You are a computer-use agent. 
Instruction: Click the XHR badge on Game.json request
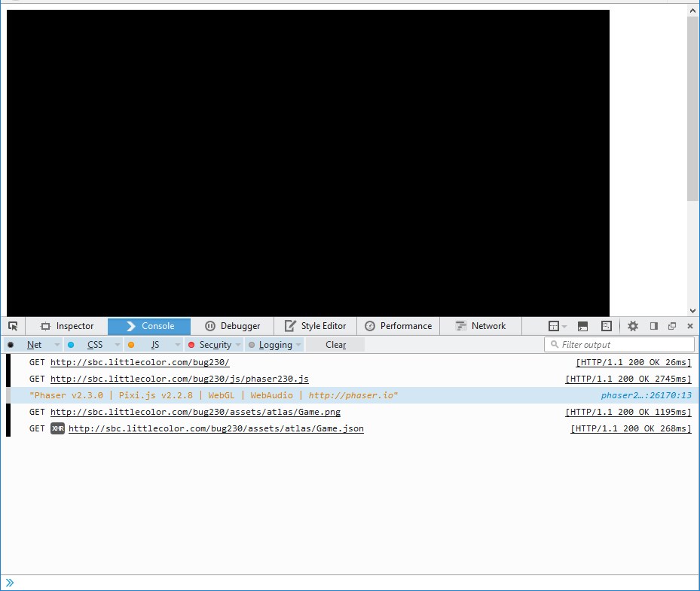[57, 428]
